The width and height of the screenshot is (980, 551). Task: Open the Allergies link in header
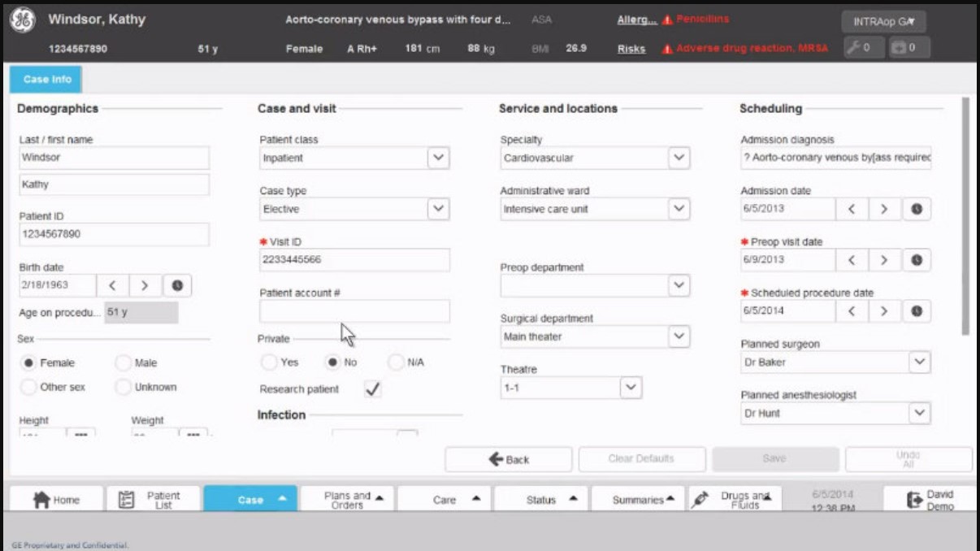tap(636, 20)
